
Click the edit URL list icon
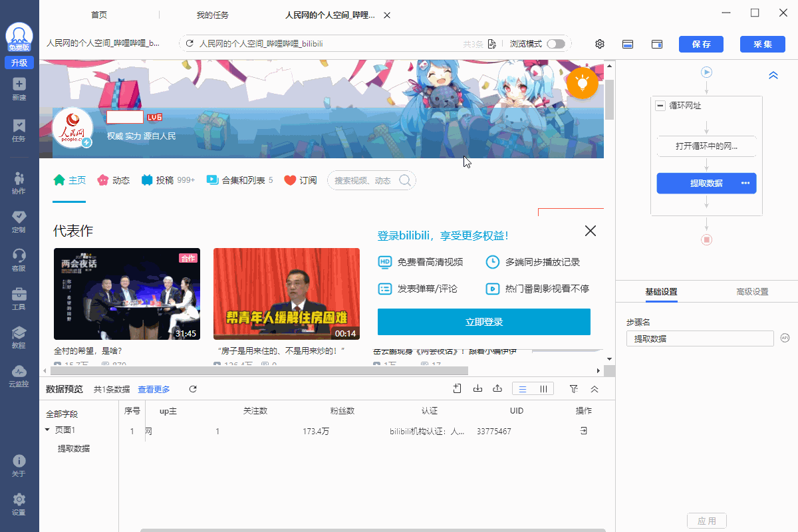click(x=491, y=44)
